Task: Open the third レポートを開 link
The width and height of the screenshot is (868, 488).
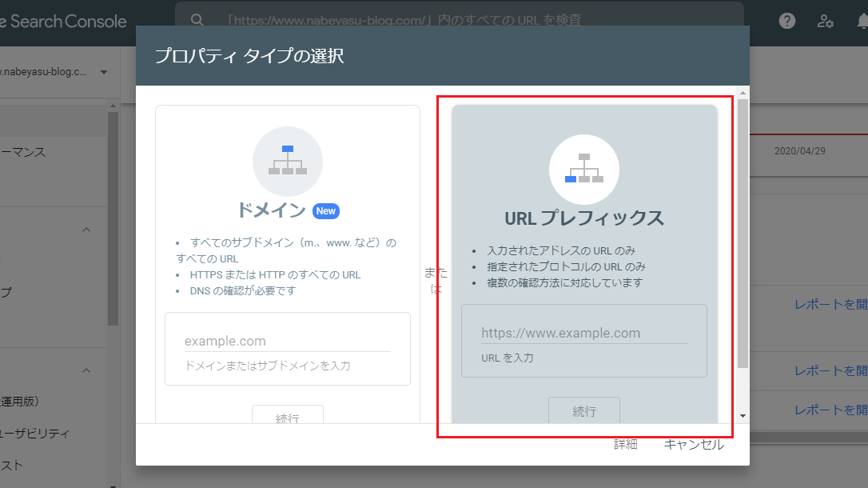Action: (831, 410)
